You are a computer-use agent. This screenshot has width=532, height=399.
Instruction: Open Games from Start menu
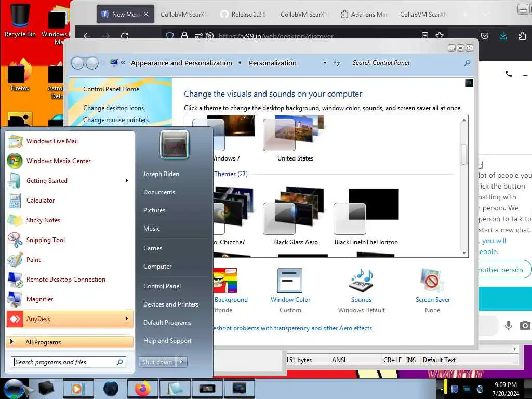(x=153, y=248)
